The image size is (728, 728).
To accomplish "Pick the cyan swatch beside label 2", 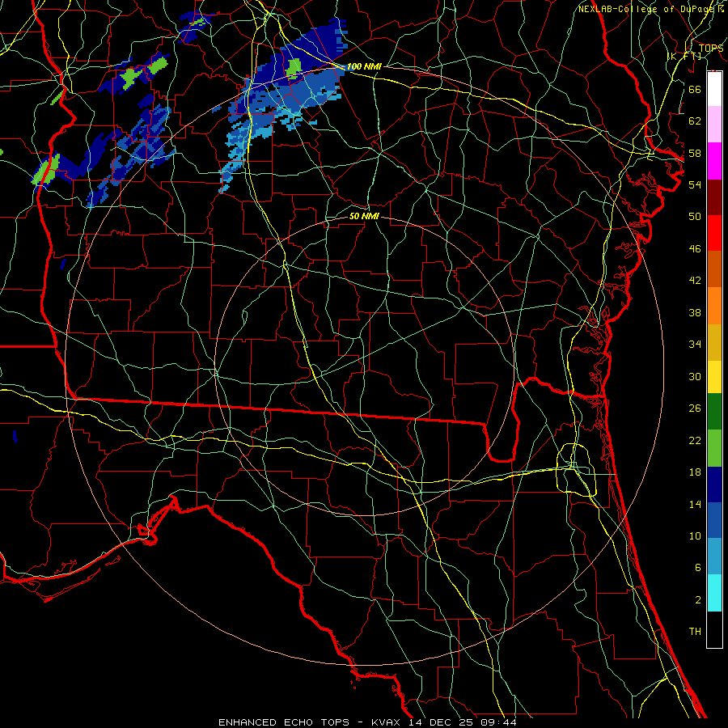I will coord(714,593).
